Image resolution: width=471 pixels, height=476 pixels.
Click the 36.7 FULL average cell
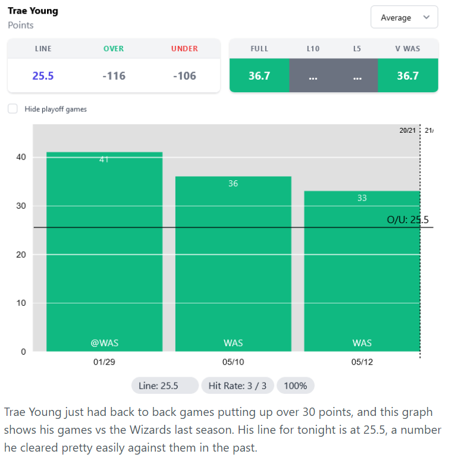point(259,76)
